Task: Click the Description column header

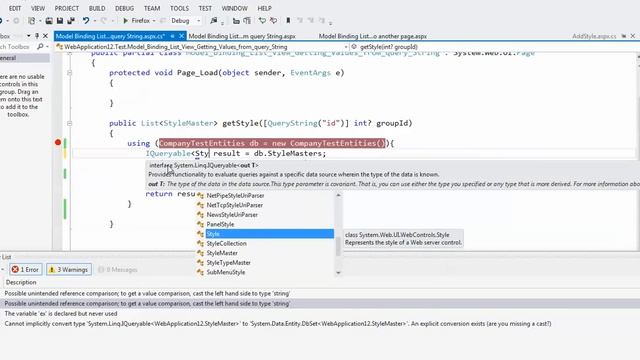Action: point(21,282)
